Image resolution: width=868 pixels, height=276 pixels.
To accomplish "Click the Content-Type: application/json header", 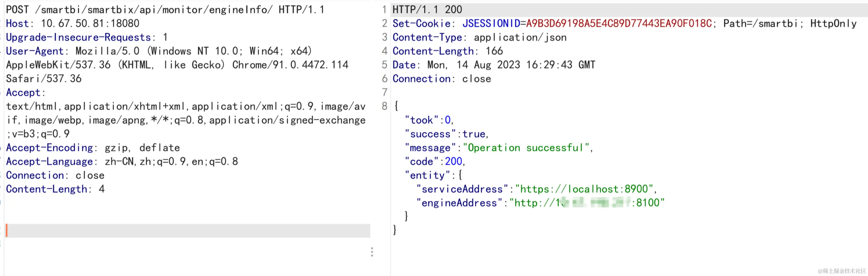I will [x=480, y=37].
